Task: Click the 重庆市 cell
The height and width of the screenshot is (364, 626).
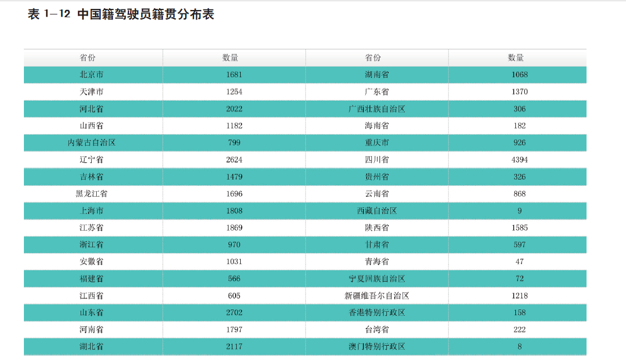Action: 376,143
